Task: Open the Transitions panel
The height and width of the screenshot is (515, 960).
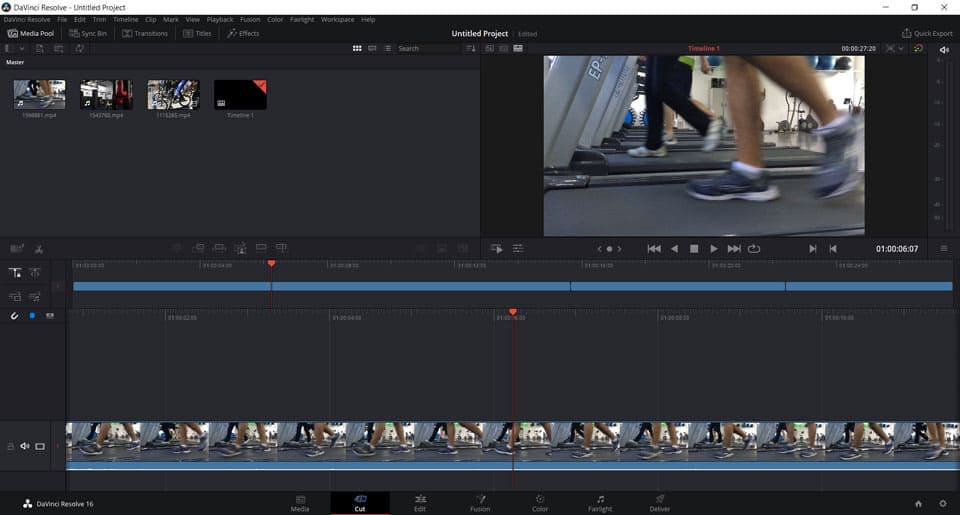Action: [145, 33]
